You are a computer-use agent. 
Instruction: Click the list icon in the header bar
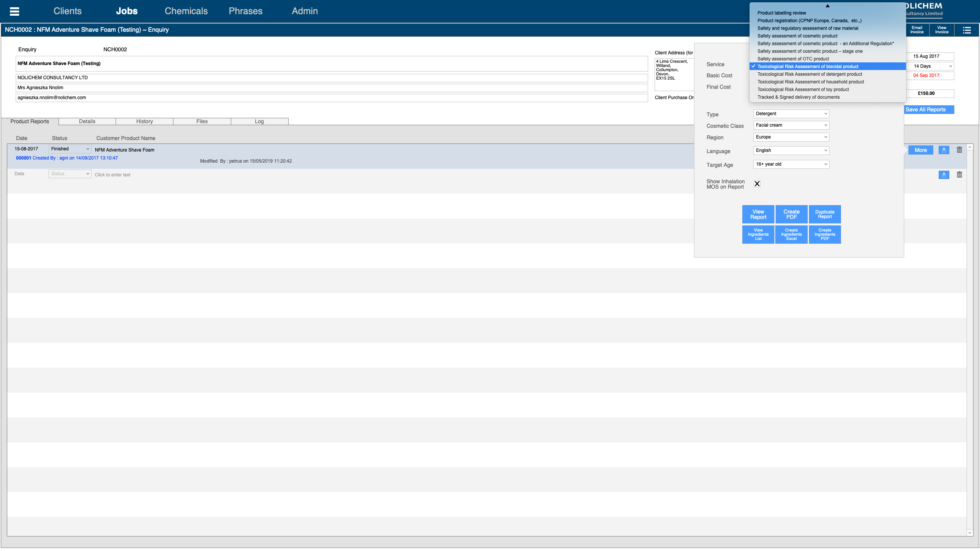coord(967,30)
